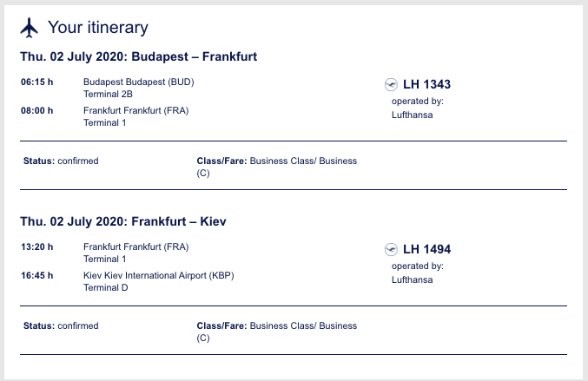Click operated by Lufthansa under LH 1494
Viewport: 588px width, 381px height.
tap(418, 273)
